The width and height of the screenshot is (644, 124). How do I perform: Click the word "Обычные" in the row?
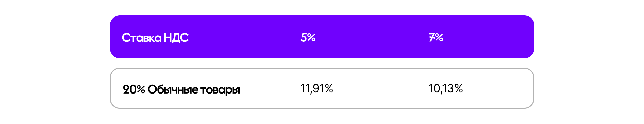pos(173,89)
